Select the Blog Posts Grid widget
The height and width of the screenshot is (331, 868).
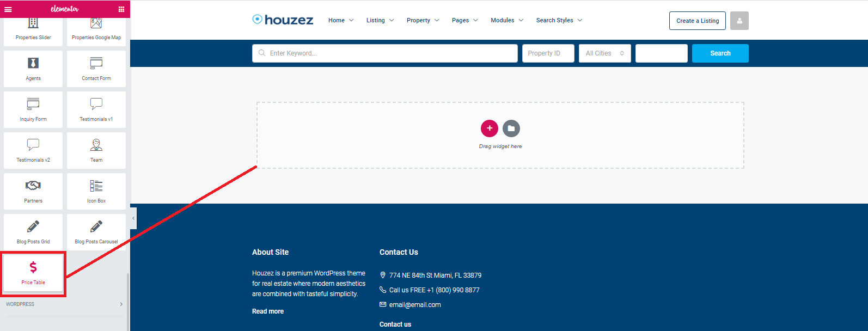(33, 232)
